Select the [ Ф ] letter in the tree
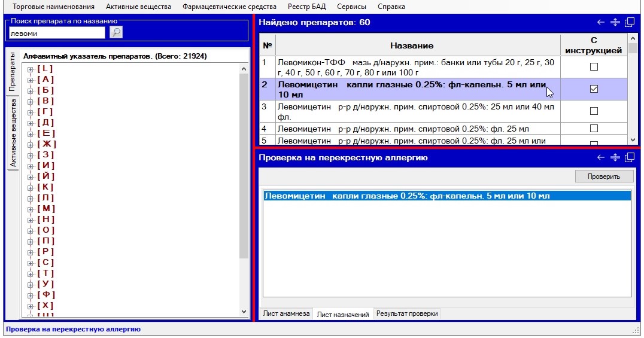644x338 pixels. point(46,294)
